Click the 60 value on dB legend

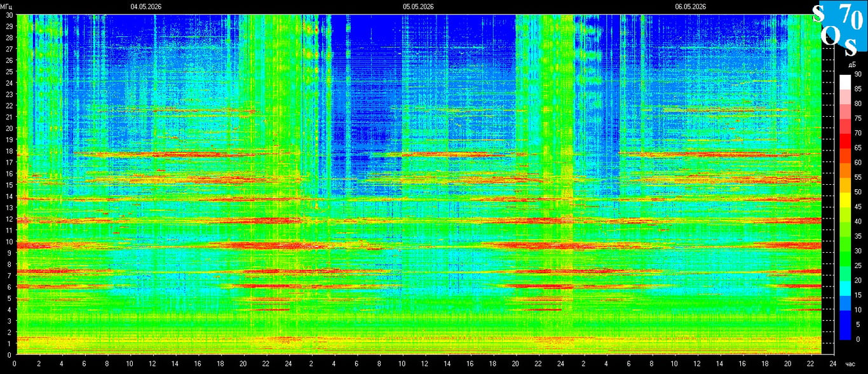pos(858,163)
